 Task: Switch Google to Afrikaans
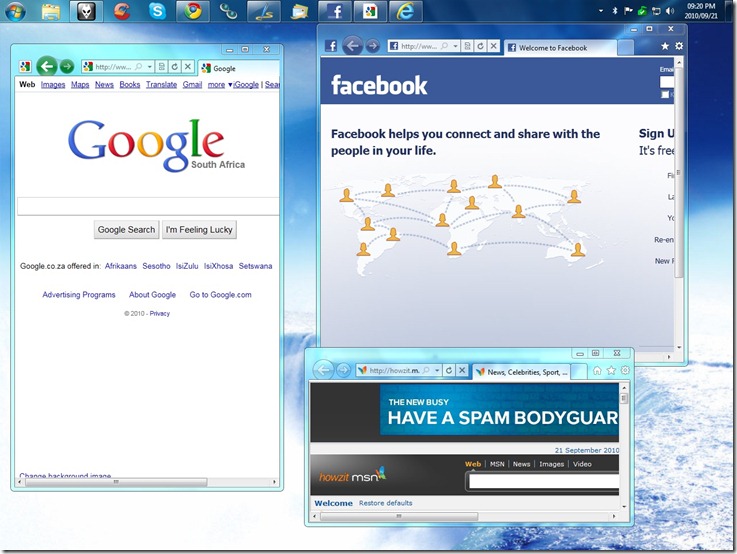point(121,266)
